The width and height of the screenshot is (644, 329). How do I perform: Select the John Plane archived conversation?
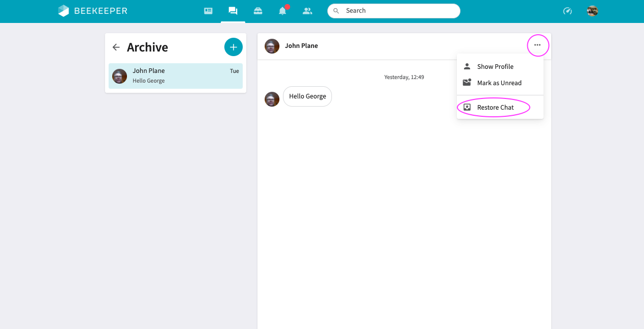(x=175, y=76)
